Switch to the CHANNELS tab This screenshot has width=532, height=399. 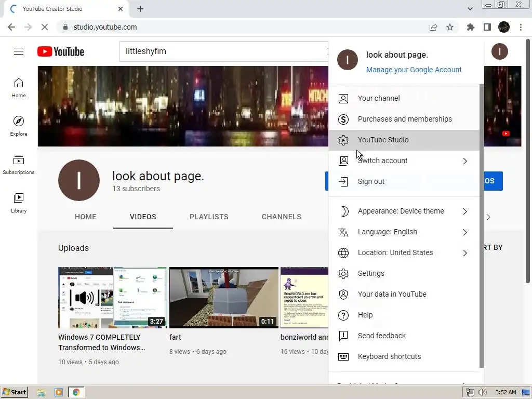click(281, 217)
